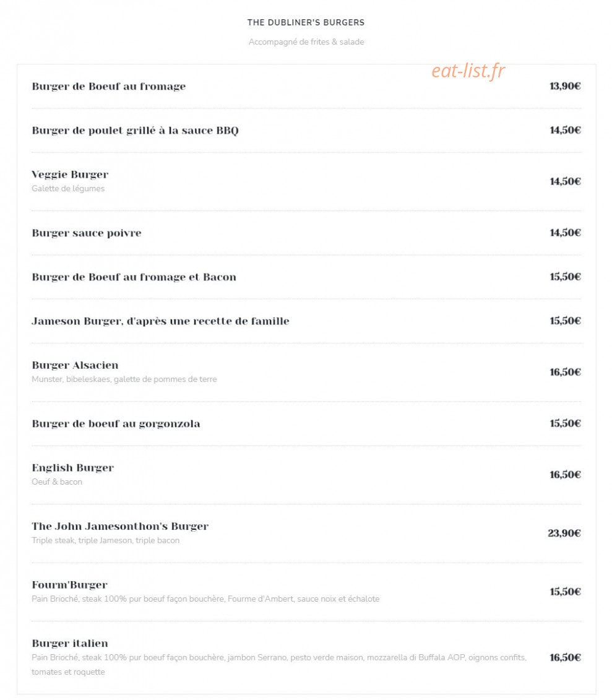This screenshot has width=612, height=700.
Task: Click the Triple steak, triple Jameson description
Action: tap(105, 540)
